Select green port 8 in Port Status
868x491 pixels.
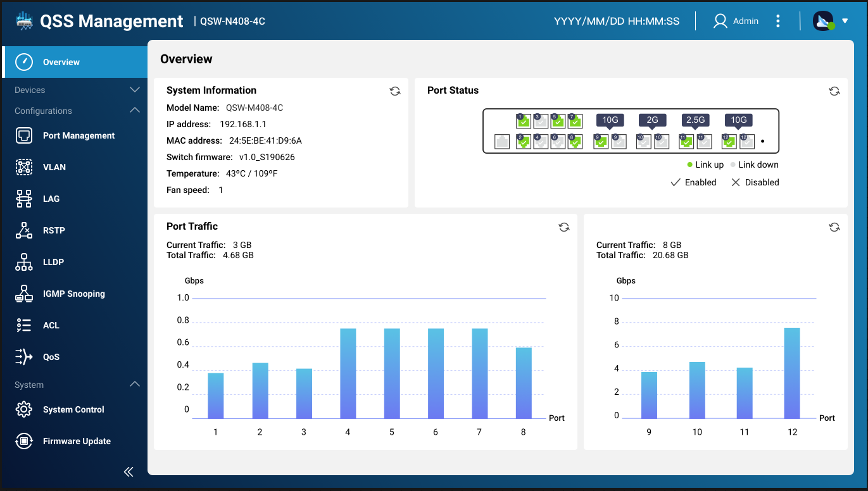(x=575, y=142)
